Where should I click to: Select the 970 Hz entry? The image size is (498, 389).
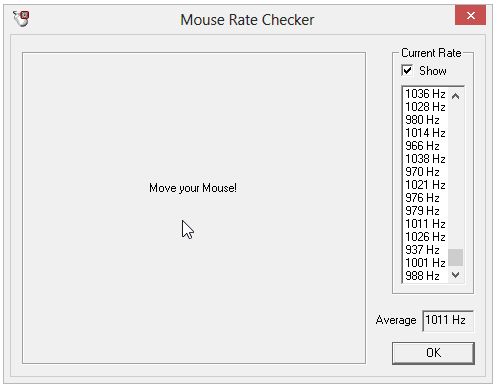tap(425, 172)
